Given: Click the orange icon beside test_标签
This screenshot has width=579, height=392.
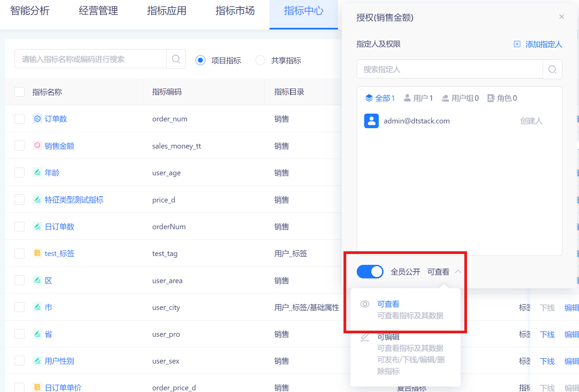Looking at the screenshot, I should coord(37,253).
